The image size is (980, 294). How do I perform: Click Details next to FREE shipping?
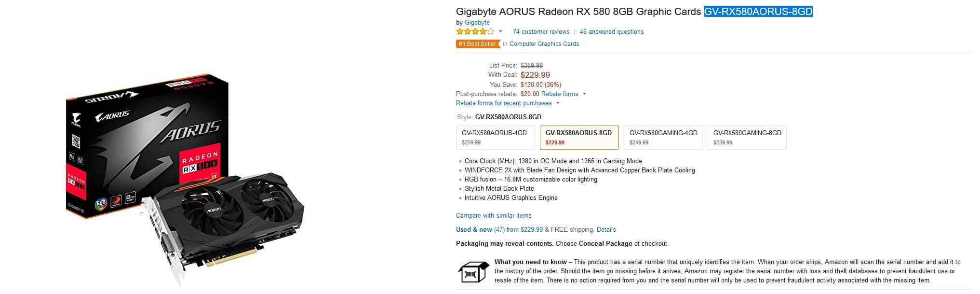pyautogui.click(x=606, y=229)
